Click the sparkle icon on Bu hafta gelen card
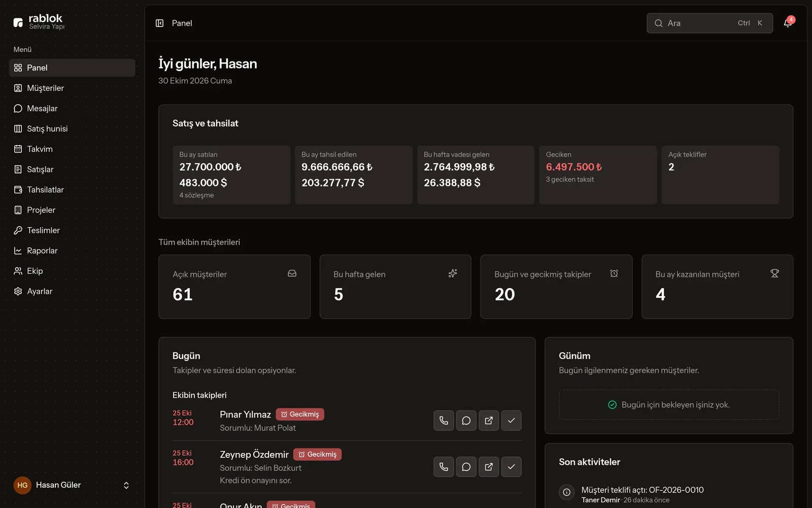Image resolution: width=812 pixels, height=508 pixels. 453,273
